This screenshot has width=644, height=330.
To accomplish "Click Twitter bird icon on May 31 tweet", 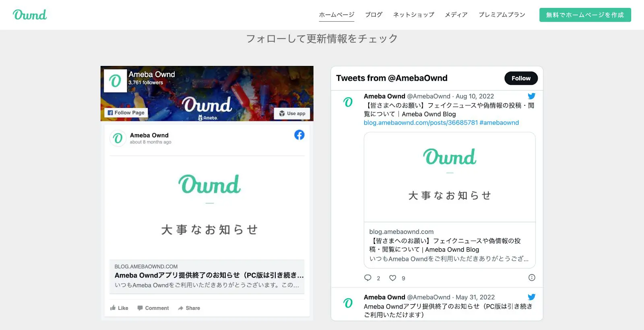I will pos(531,297).
